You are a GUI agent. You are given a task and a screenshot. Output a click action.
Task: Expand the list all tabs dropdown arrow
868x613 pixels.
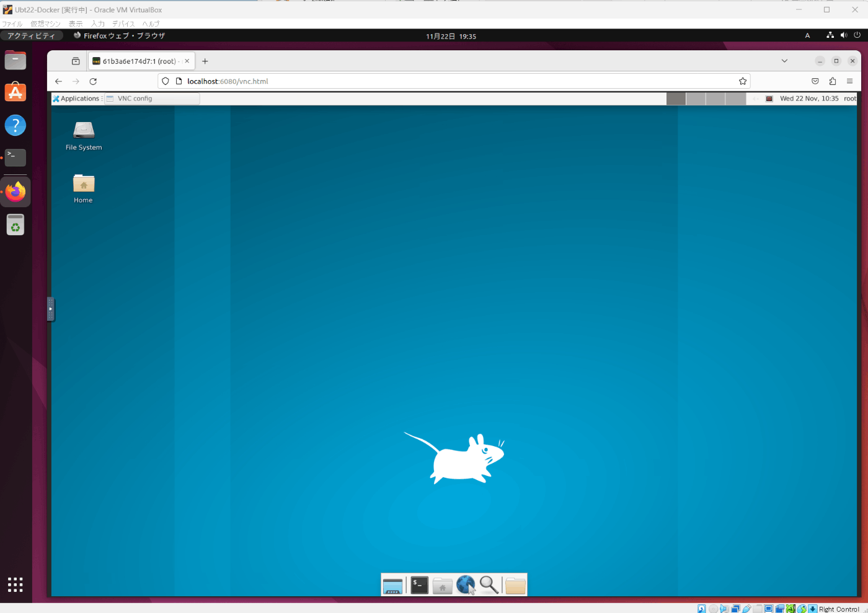click(x=784, y=61)
